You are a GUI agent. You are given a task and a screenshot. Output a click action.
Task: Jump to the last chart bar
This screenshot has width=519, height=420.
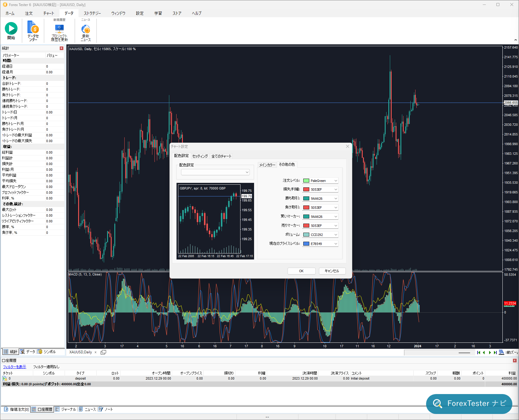pyautogui.click(x=495, y=352)
